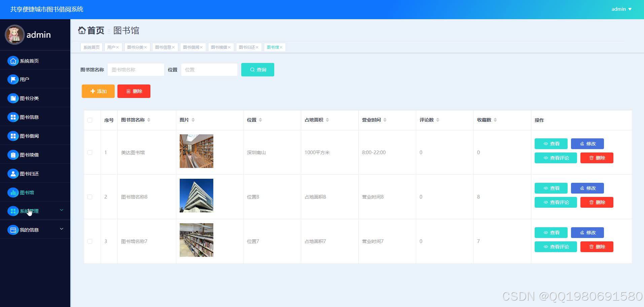The image size is (644, 307).
Task: Close the 图书分类 tab with its x
Action: [x=145, y=47]
